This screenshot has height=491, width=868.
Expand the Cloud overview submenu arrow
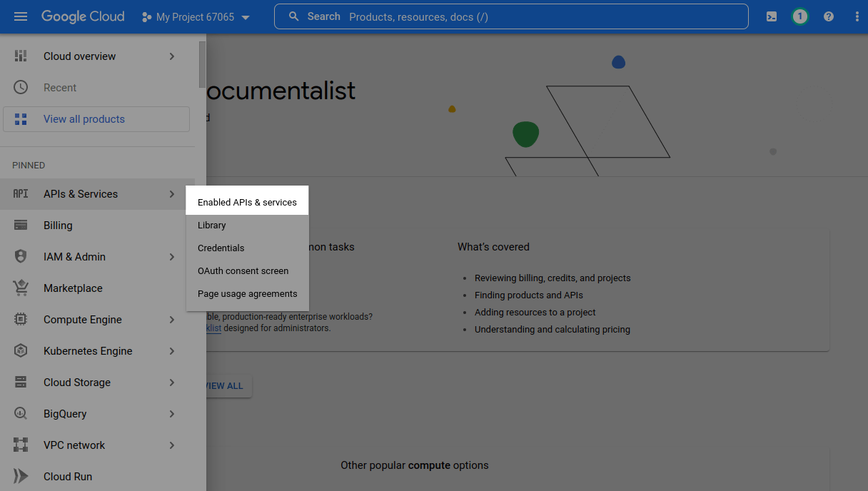click(172, 56)
